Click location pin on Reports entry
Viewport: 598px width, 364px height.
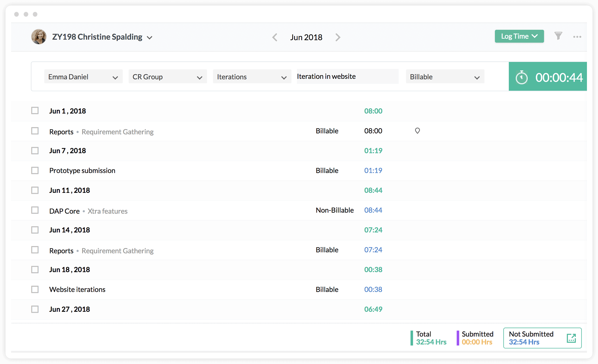[417, 131]
